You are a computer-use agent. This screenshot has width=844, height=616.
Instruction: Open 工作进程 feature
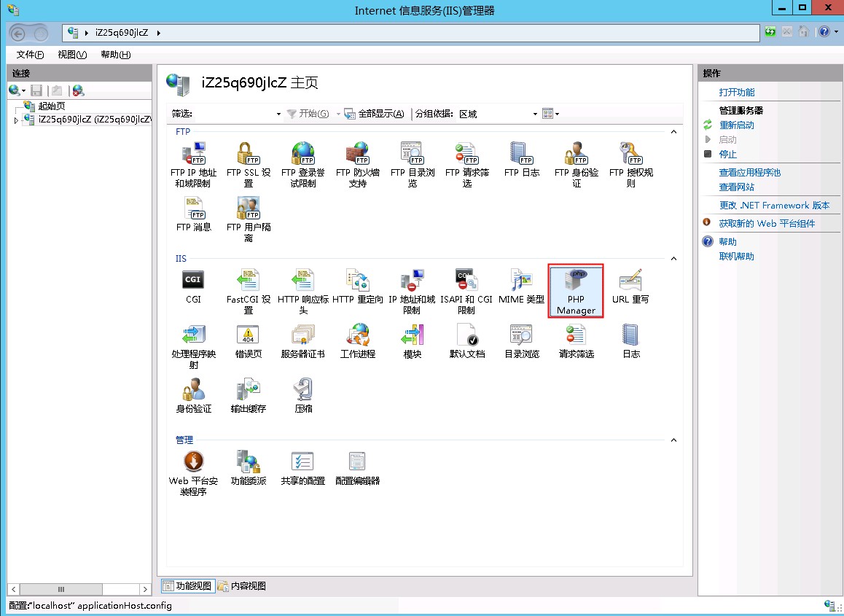click(358, 341)
